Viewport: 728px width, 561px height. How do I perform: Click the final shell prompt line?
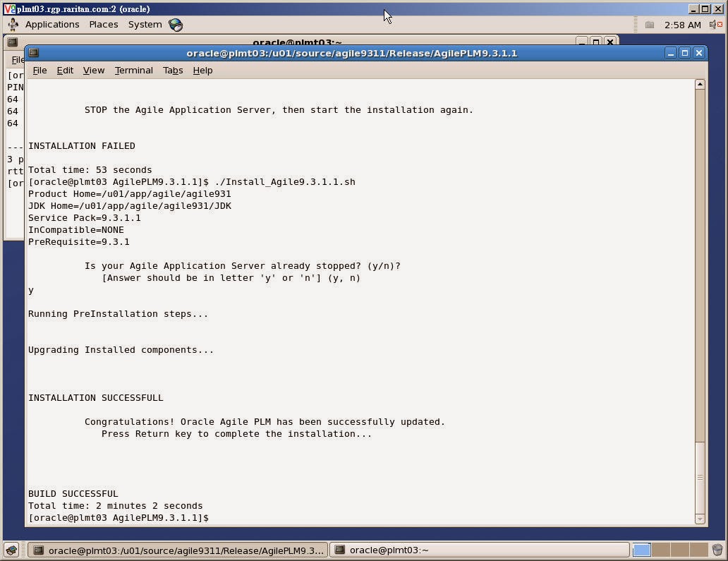(x=119, y=518)
